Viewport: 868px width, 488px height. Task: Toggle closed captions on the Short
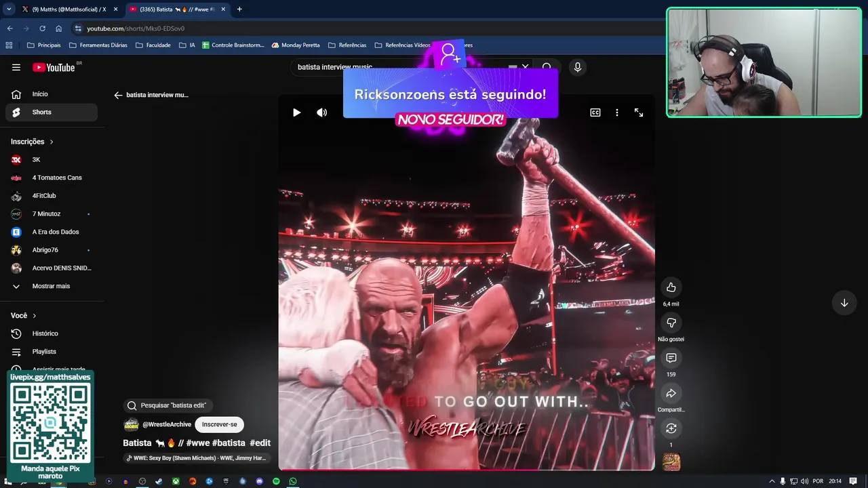pyautogui.click(x=595, y=113)
